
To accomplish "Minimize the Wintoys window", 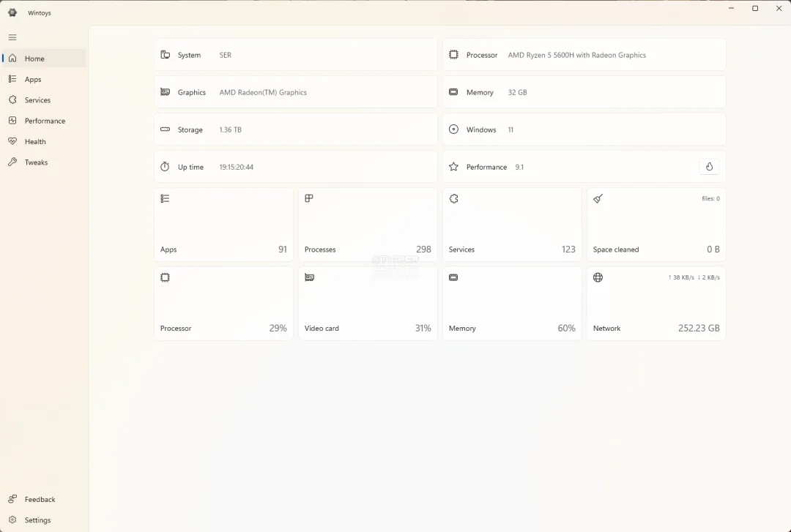I will click(x=731, y=9).
